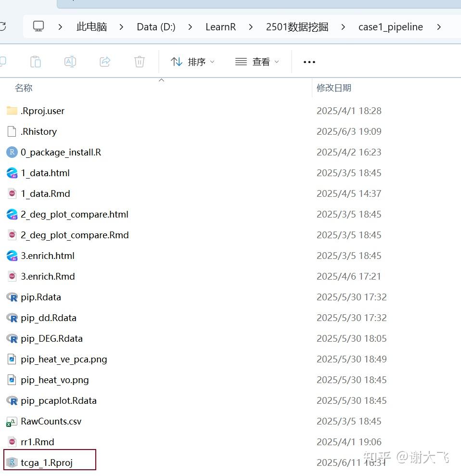Click the Excel icon of RawCounts.csv
Image resolution: width=461 pixels, height=476 pixels.
[x=12, y=421]
